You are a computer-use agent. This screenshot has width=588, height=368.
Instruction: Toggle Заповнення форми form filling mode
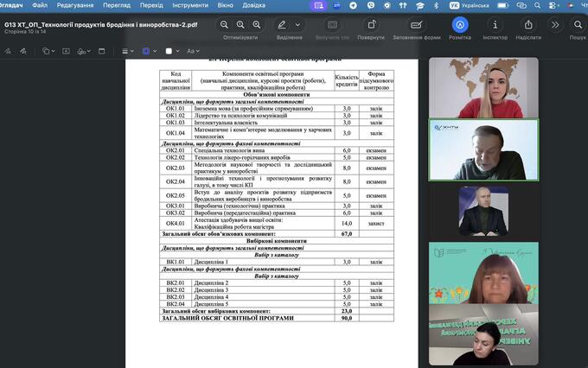418,25
